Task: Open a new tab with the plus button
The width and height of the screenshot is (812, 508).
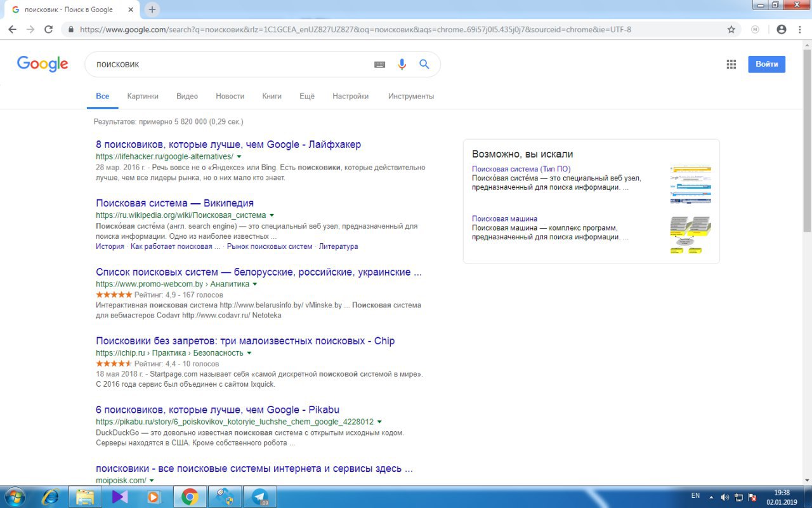Action: point(152,10)
